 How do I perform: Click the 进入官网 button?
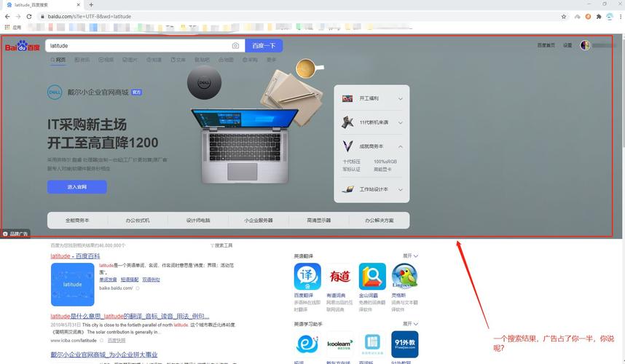pos(76,187)
